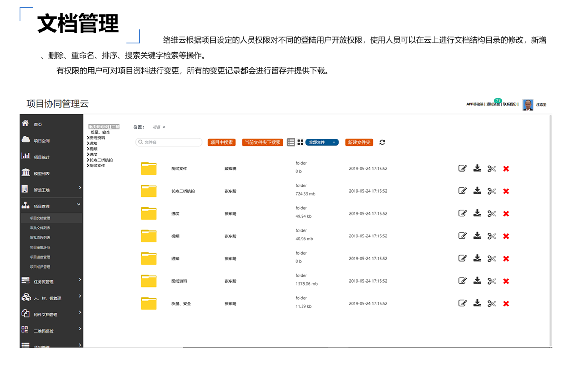572x392 pixels.
Task: Open 项目空间 via the cloud icon
Action: (x=26, y=139)
